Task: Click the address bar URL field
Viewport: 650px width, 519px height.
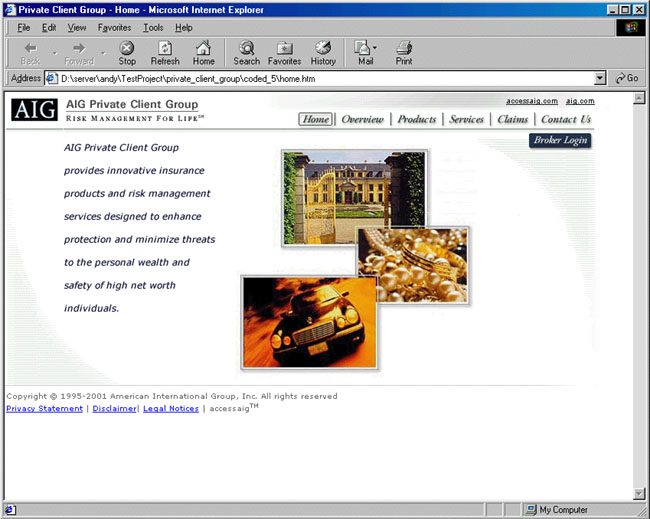Action: coord(320,78)
